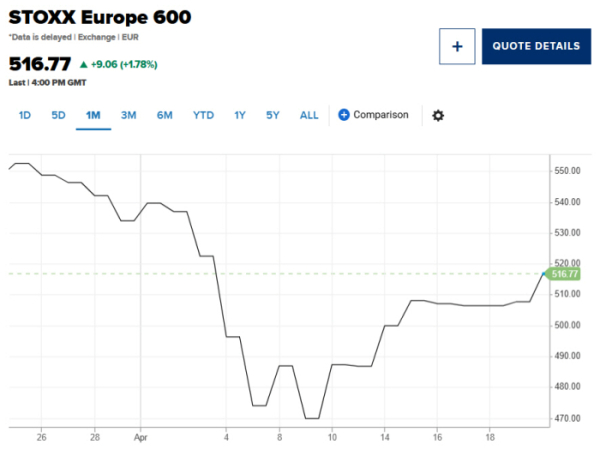600x450 pixels.
Task: Select the 1D time range tab
Action: tap(25, 115)
